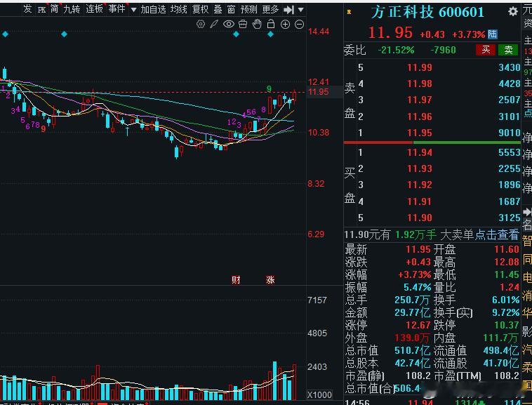Click the sell-5 price 11.99

tap(420, 67)
